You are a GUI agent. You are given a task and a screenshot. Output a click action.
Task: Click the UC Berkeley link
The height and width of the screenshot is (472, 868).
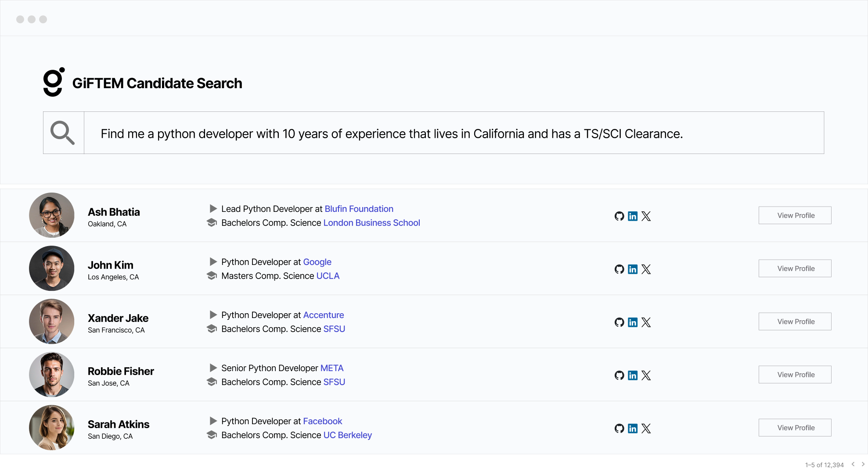pyautogui.click(x=347, y=435)
